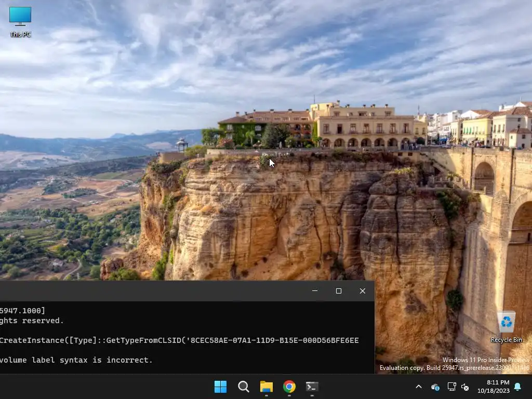Open notification bell in taskbar
532x399 pixels.
518,387
